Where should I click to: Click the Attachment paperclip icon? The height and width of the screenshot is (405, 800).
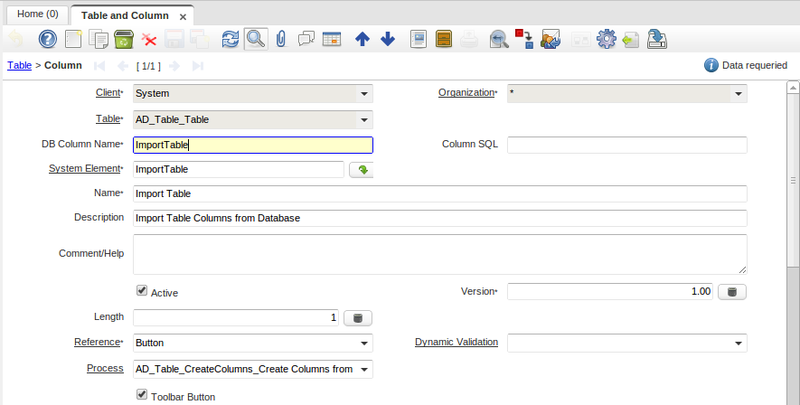281,39
